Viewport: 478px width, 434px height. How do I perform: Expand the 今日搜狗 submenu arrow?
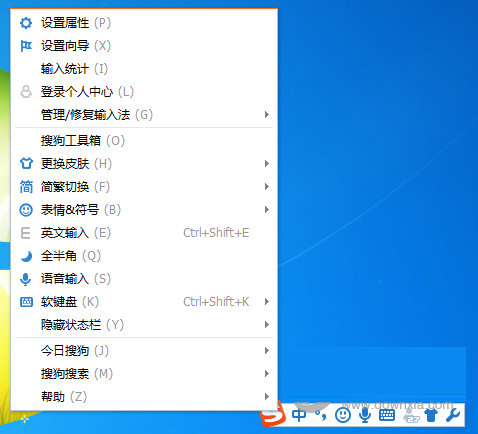pos(266,351)
